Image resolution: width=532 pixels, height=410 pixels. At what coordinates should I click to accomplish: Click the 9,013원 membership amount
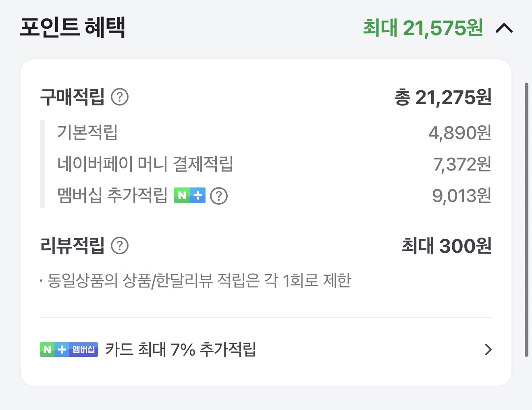pyautogui.click(x=461, y=196)
